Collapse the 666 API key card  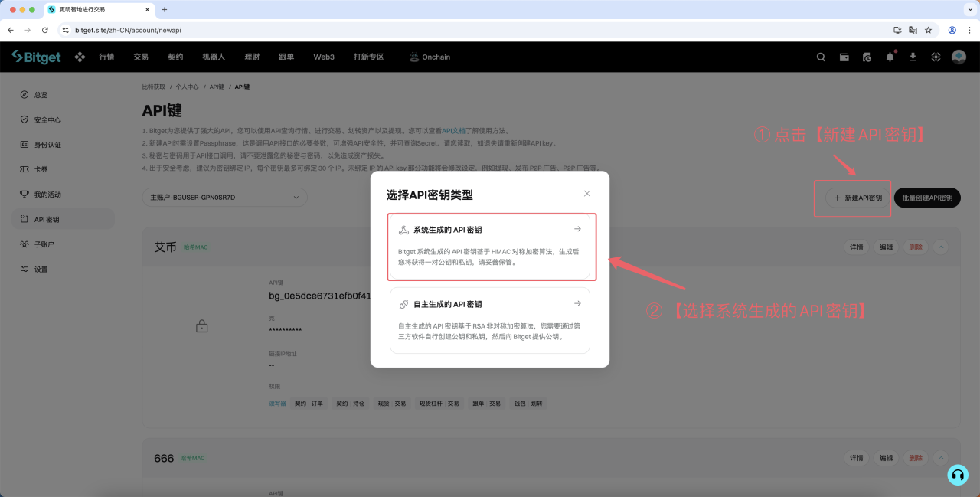pos(941,458)
